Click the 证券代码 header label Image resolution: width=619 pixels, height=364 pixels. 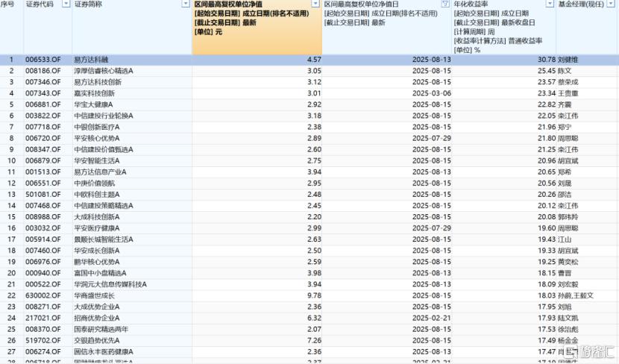pyautogui.click(x=40, y=4)
